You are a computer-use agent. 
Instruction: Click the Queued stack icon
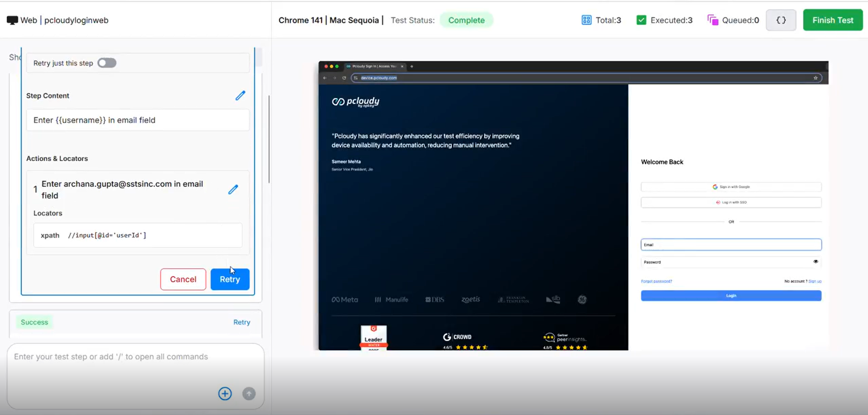coord(713,20)
